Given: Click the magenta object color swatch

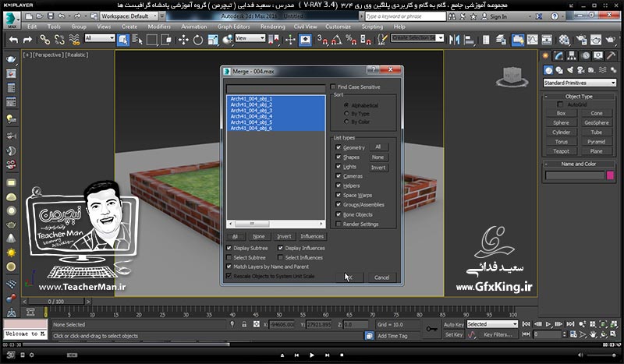Looking at the screenshot, I should pyautogui.click(x=610, y=175).
